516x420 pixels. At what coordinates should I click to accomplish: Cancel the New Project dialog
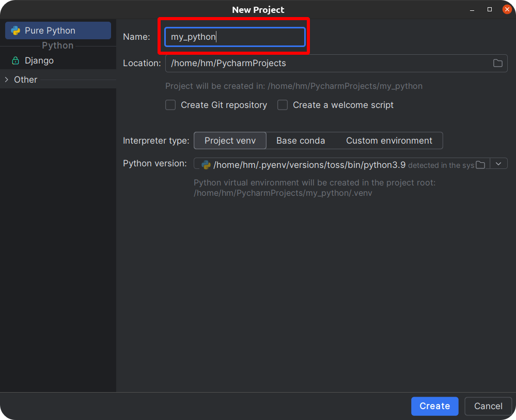point(488,406)
